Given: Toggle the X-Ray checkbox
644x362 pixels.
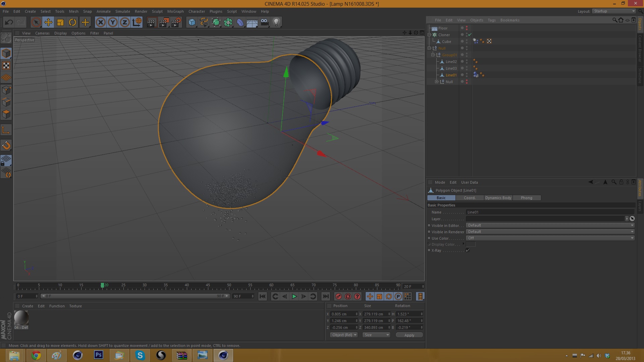Looking at the screenshot, I should (468, 250).
